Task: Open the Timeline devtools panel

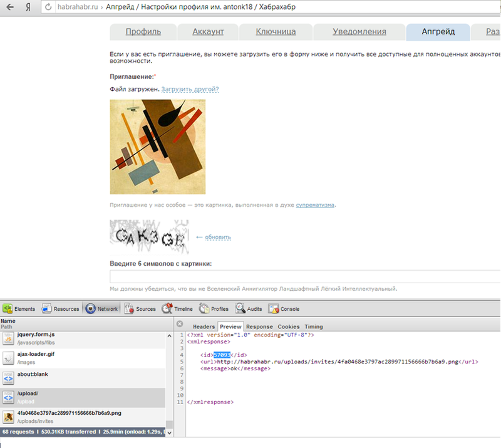Action: (x=177, y=309)
